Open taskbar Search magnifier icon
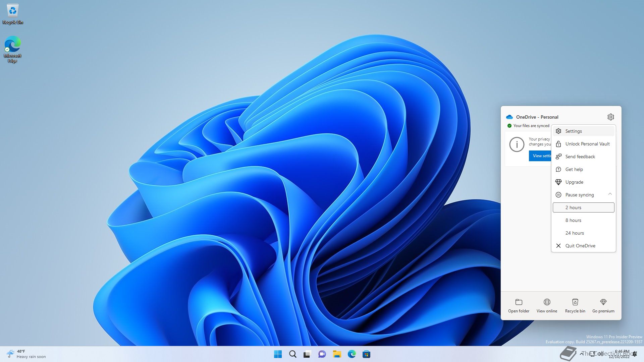The height and width of the screenshot is (362, 644). pyautogui.click(x=292, y=354)
